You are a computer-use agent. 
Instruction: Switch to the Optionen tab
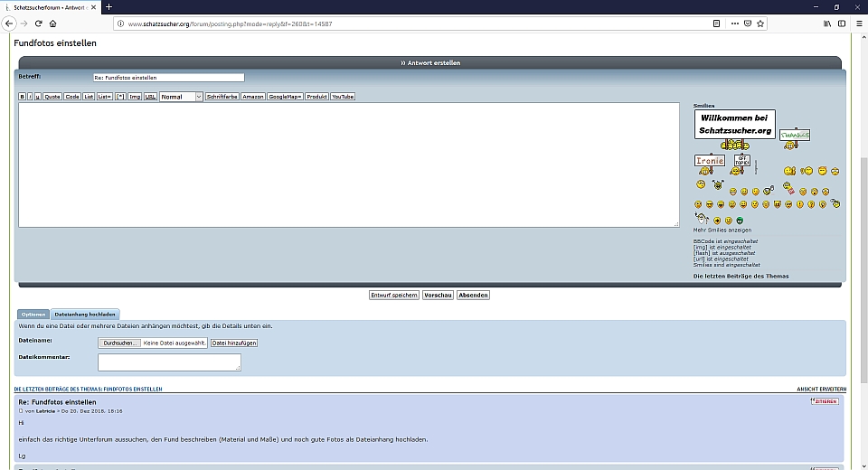33,314
